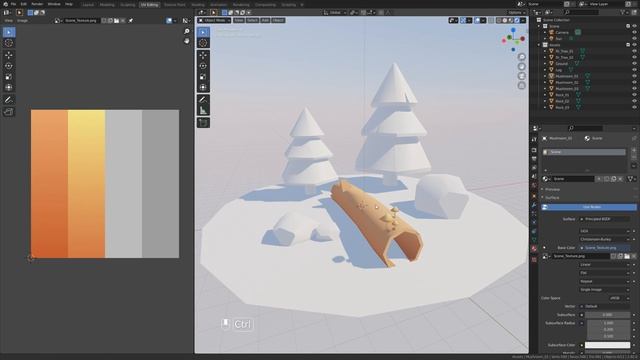The height and width of the screenshot is (360, 640).
Task: Click the Subsurface value slider
Action: (x=607, y=315)
